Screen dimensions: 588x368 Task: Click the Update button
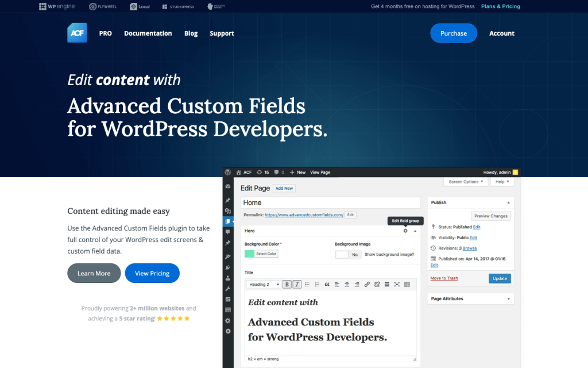[500, 278]
